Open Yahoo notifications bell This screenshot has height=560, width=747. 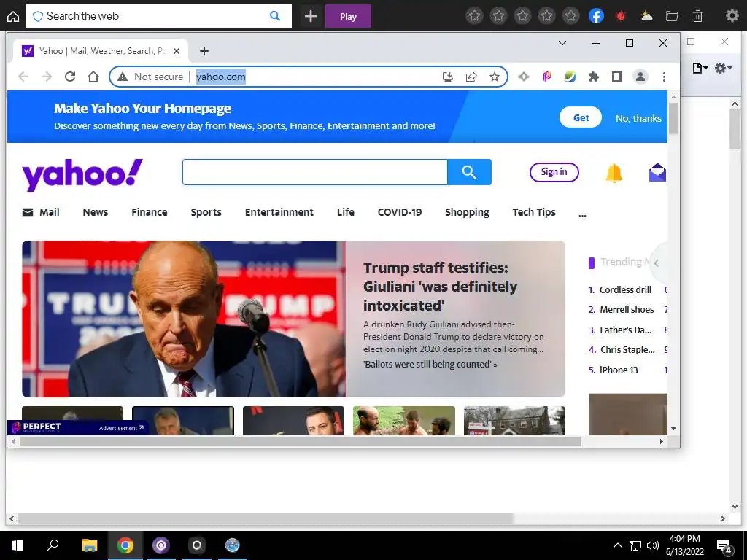614,173
